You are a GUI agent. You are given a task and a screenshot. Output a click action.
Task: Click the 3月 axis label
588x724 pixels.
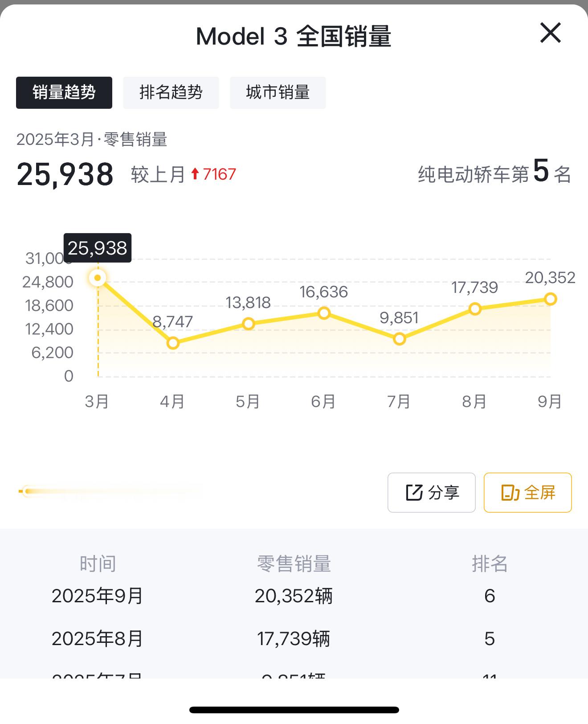coord(97,402)
